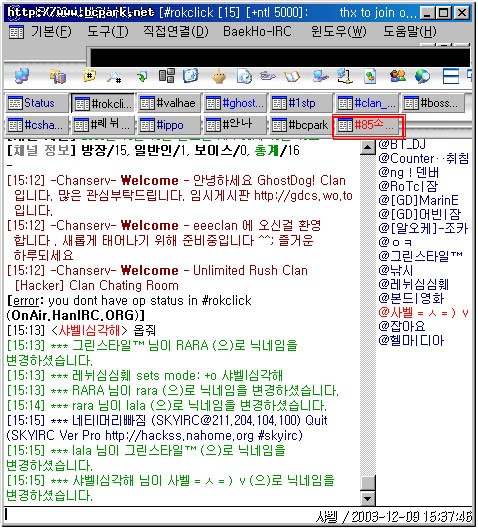Select nick @[GD]머빈|잠 in user list

click(420, 214)
